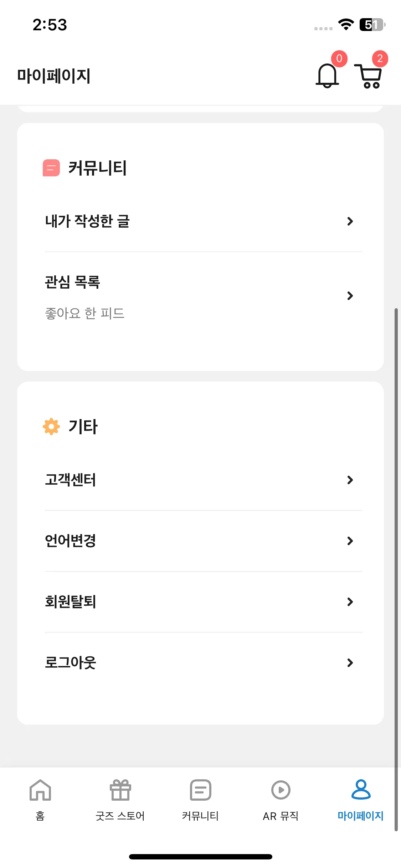Click the vertical scrollbar on the right
The image size is (401, 868).
(x=396, y=569)
